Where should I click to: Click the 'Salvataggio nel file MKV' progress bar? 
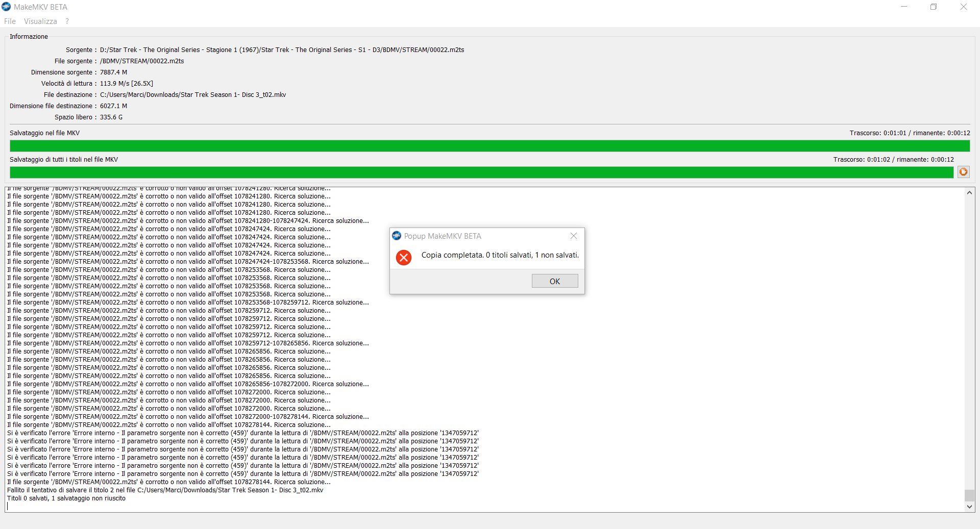coord(490,146)
